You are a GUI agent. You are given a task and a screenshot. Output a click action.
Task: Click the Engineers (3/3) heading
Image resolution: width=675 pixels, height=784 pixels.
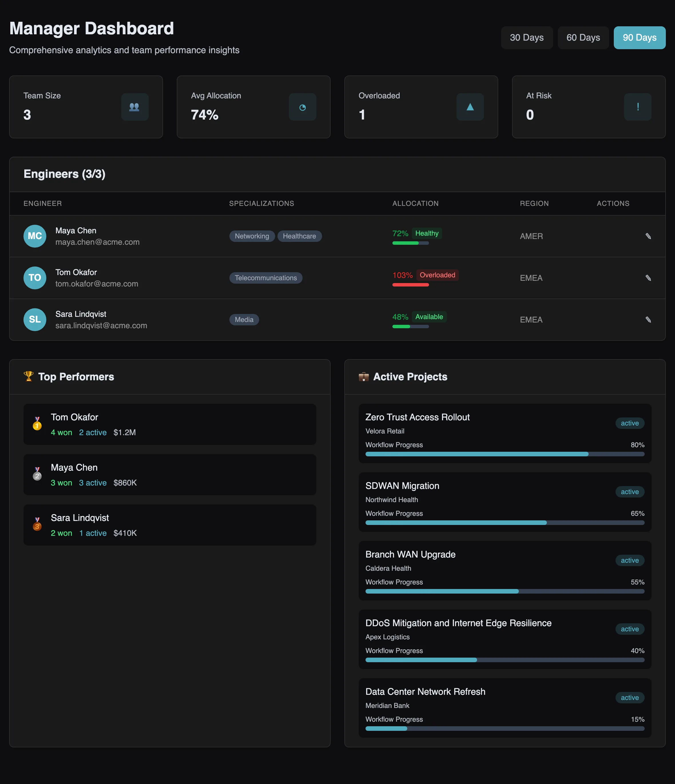pos(64,174)
